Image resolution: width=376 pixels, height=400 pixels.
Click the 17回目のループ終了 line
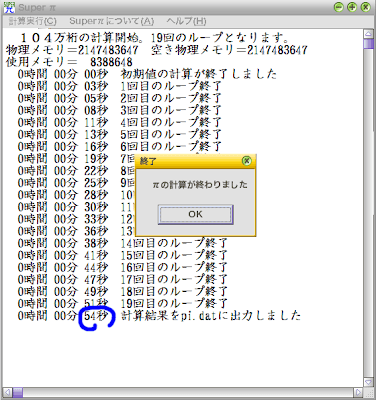pos(122,279)
